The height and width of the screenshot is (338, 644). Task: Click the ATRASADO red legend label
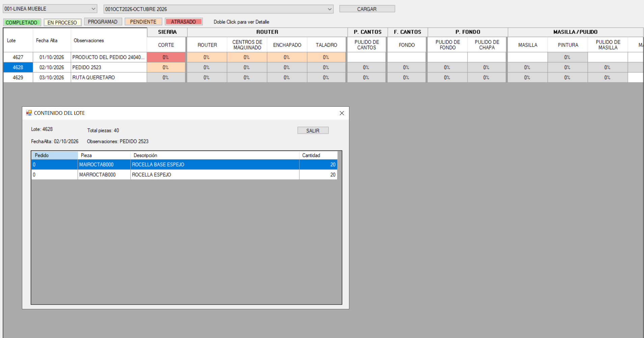tap(183, 22)
